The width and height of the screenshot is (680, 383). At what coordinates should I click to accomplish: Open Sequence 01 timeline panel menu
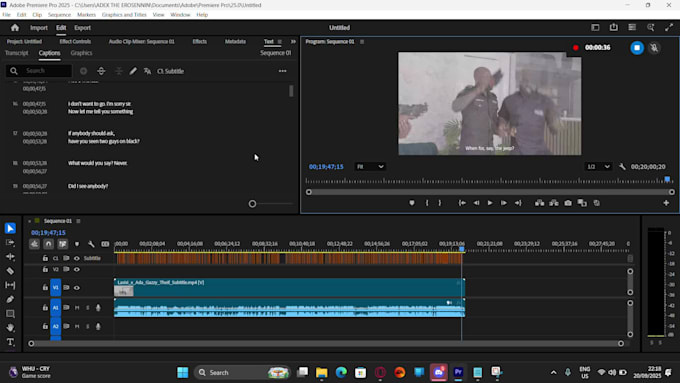(x=78, y=221)
